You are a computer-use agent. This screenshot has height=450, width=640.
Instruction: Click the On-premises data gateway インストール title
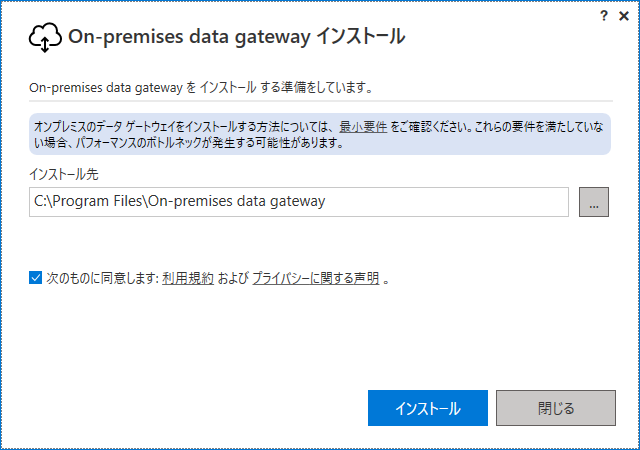click(237, 36)
